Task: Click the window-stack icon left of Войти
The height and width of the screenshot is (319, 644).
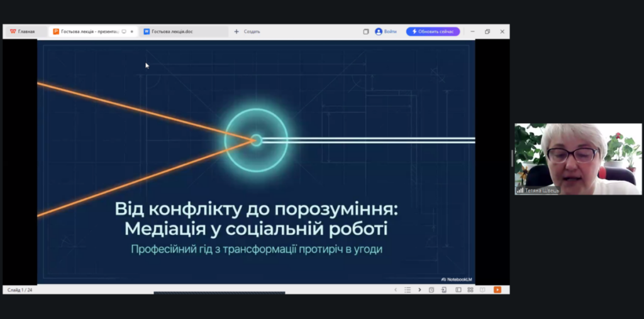Action: point(366,31)
